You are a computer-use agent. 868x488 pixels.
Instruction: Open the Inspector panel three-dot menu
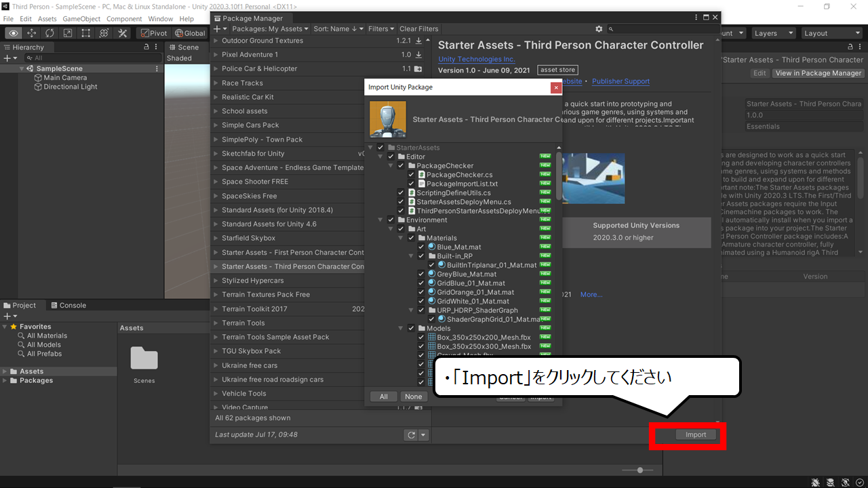coord(861,47)
